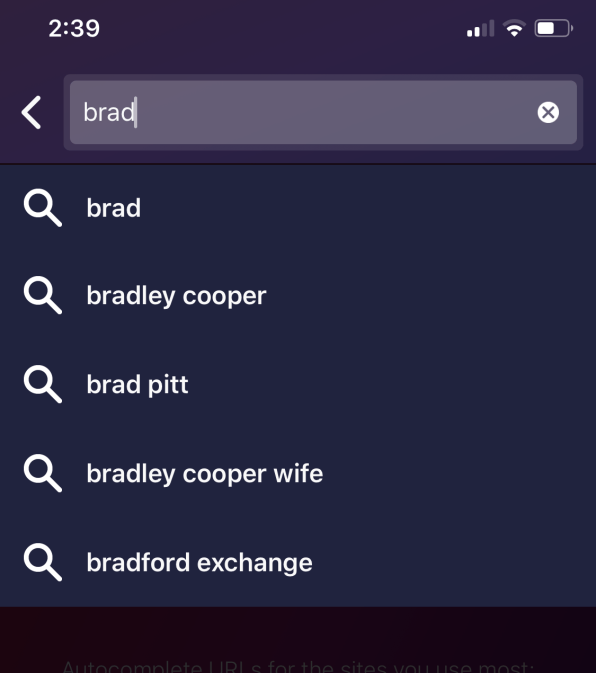
Task: Tap magnifier icon beside "brad"
Action: click(x=42, y=208)
